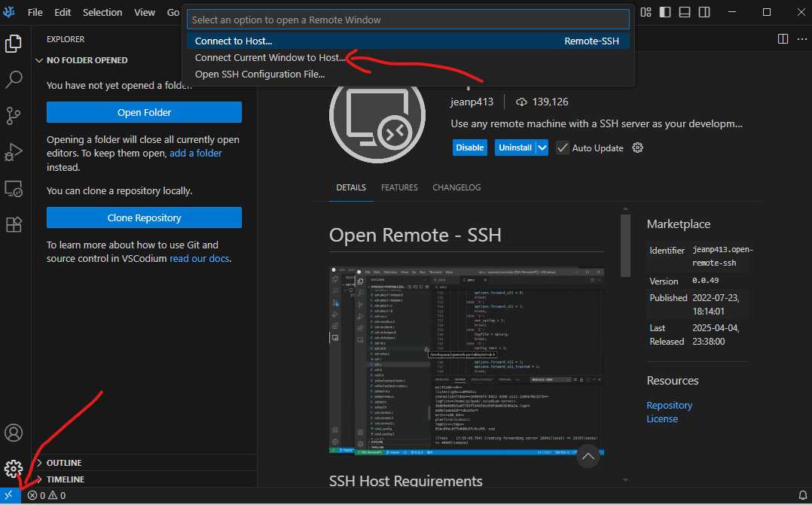Image resolution: width=812 pixels, height=505 pixels.
Task: Open the Edit menu
Action: (63, 12)
